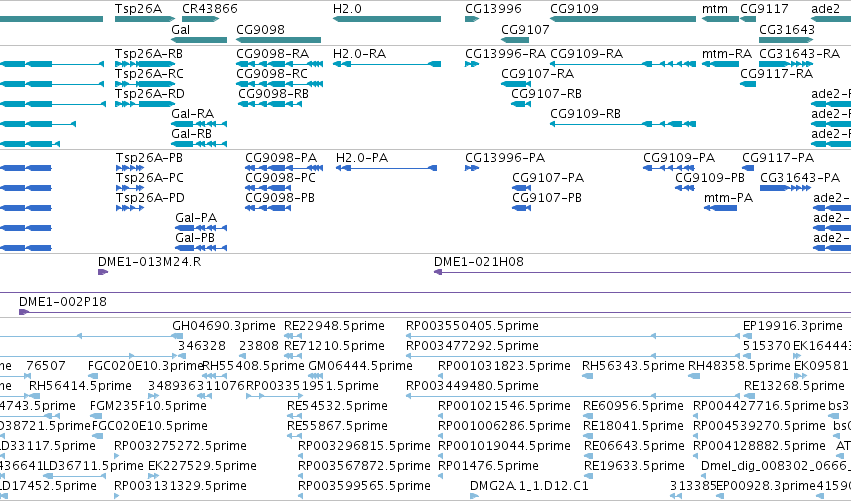Click the CG31643-PA protein label
This screenshot has height=501, width=851.
(800, 178)
